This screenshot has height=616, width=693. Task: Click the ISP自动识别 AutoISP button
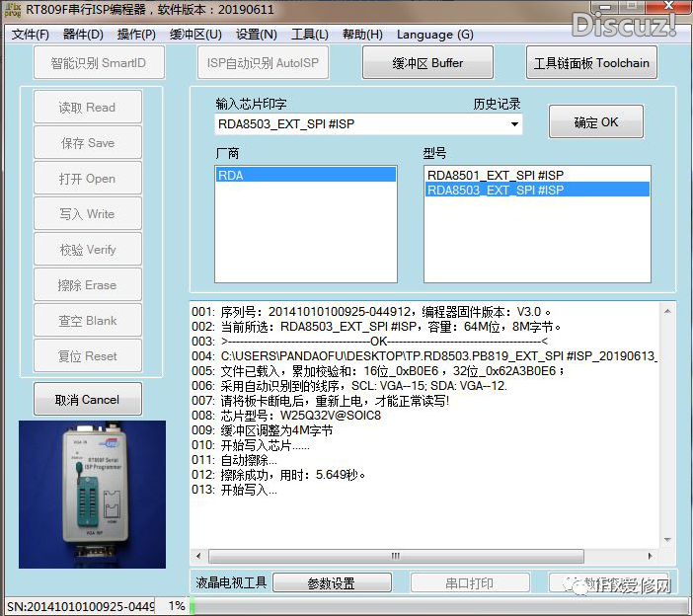pyautogui.click(x=263, y=63)
